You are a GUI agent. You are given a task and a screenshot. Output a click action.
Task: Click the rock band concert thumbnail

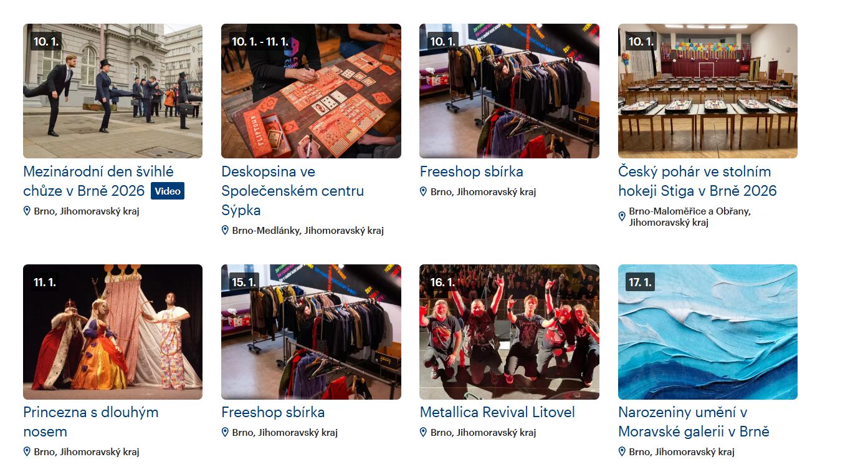pos(509,332)
